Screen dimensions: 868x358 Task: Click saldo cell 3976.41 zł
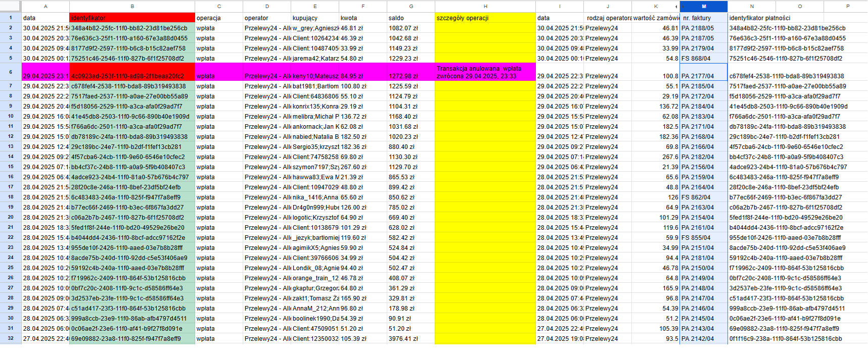(x=411, y=339)
